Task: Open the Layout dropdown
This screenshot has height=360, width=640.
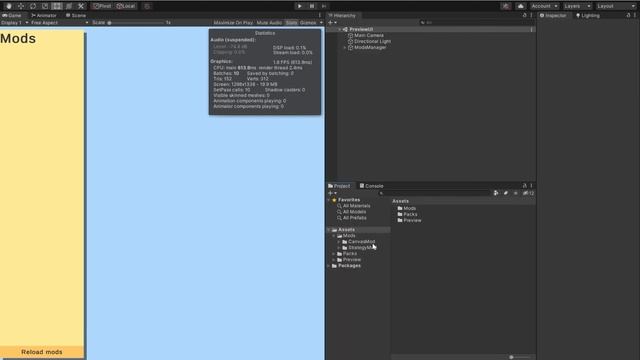Action: pos(616,6)
